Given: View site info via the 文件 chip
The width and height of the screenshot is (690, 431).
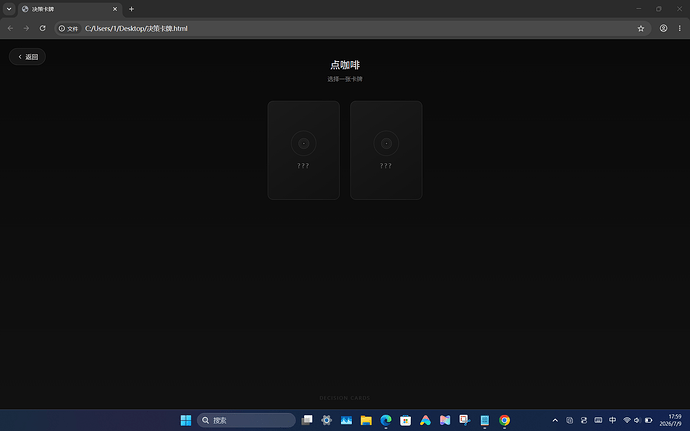Looking at the screenshot, I should click(68, 28).
